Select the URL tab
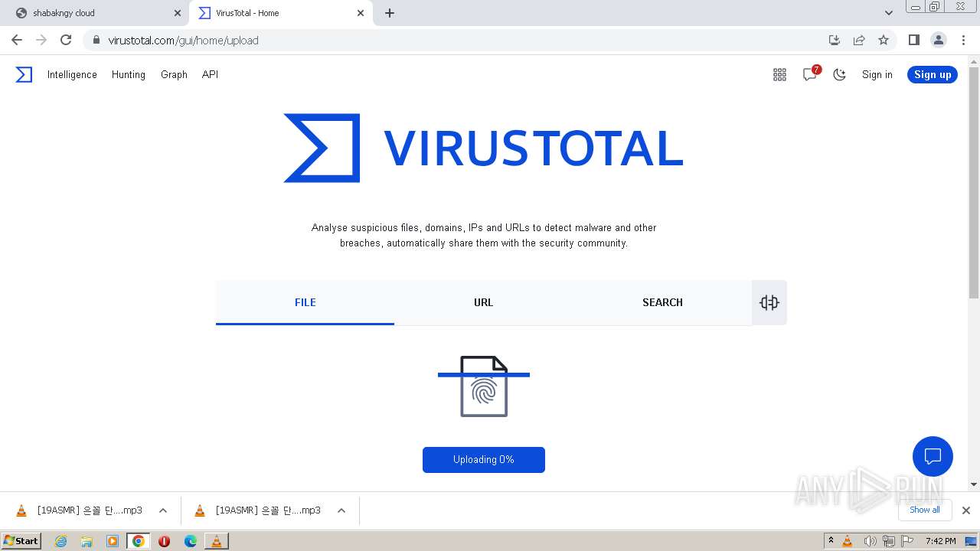 point(484,302)
